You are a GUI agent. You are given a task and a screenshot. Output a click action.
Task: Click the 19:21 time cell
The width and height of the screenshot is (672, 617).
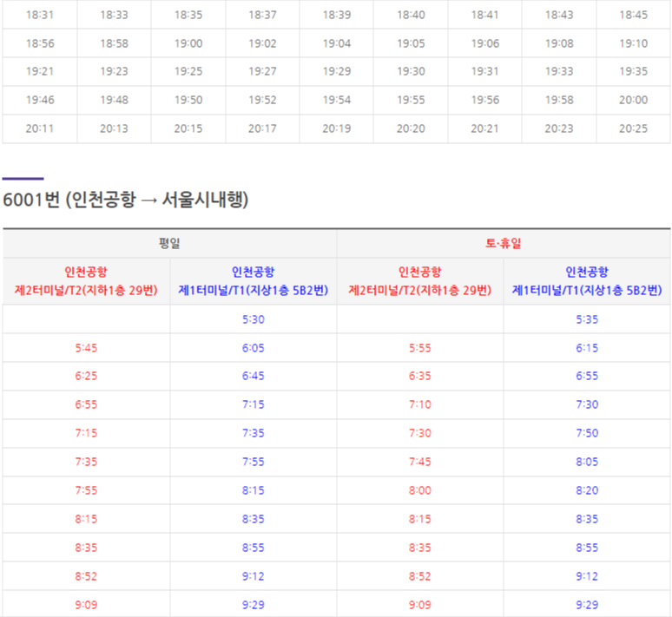[x=40, y=71]
